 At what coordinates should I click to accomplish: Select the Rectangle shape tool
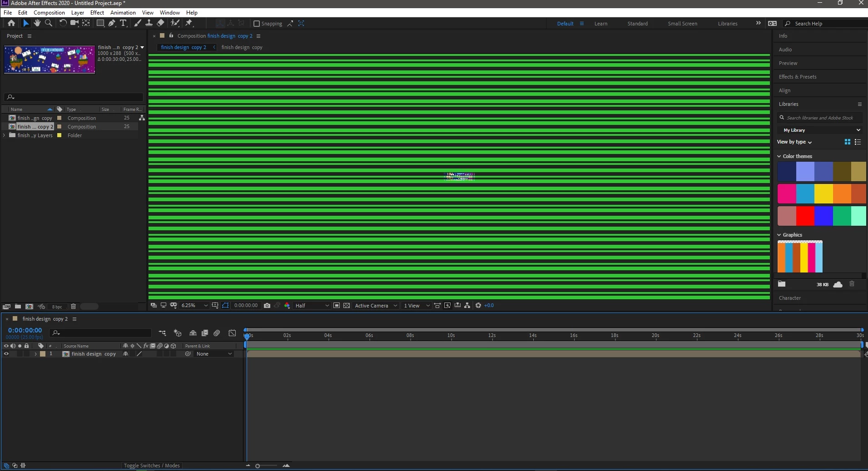point(100,23)
